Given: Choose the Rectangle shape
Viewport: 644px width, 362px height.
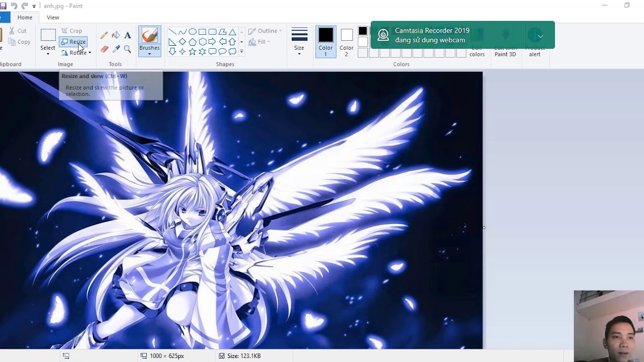Looking at the screenshot, I should click(x=202, y=32).
